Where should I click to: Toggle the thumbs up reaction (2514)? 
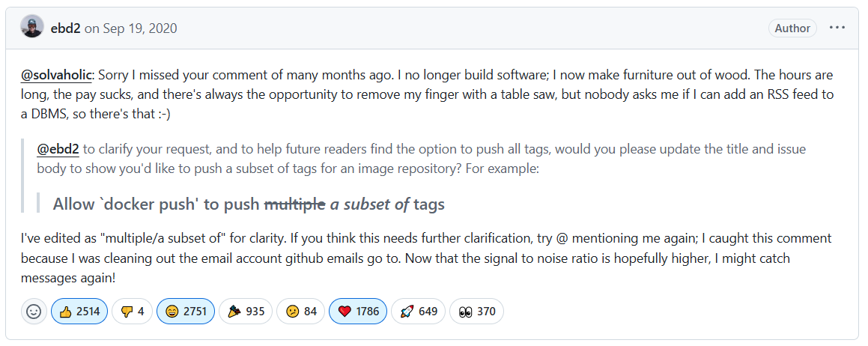(79, 311)
